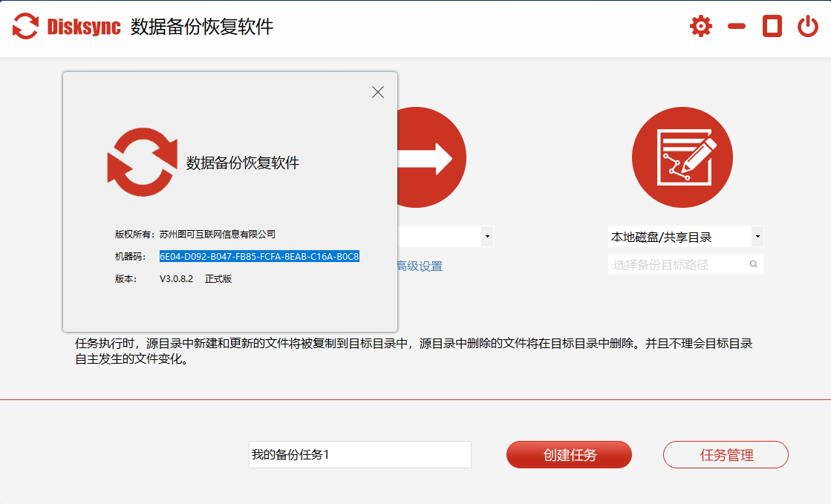Click the 选择备份目标路径 path input field
The height and width of the screenshot is (504, 831).
coord(685,264)
